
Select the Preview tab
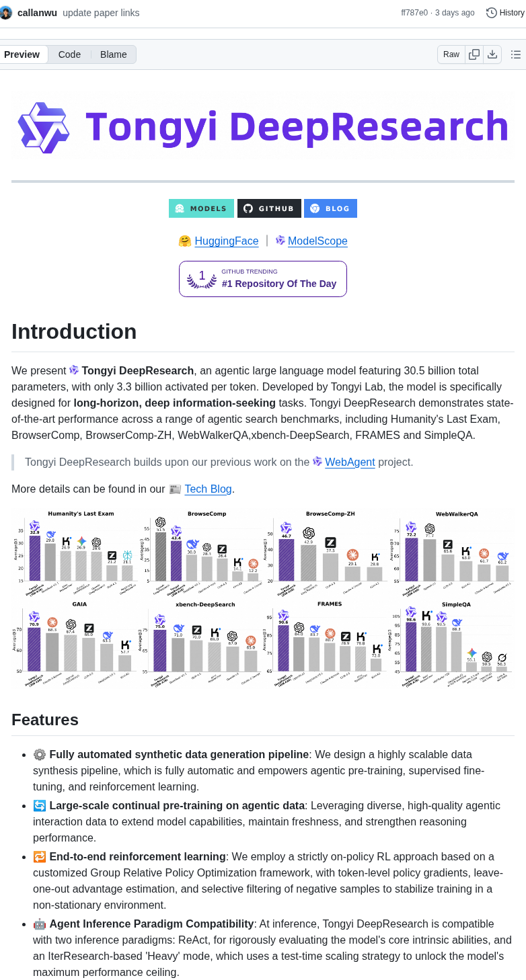(x=22, y=54)
